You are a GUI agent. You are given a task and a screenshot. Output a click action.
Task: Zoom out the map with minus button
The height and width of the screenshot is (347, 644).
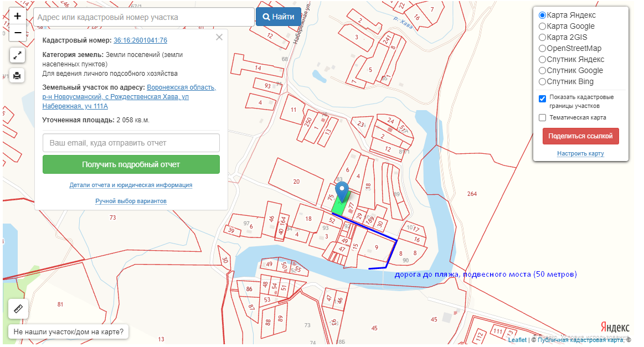(x=17, y=33)
